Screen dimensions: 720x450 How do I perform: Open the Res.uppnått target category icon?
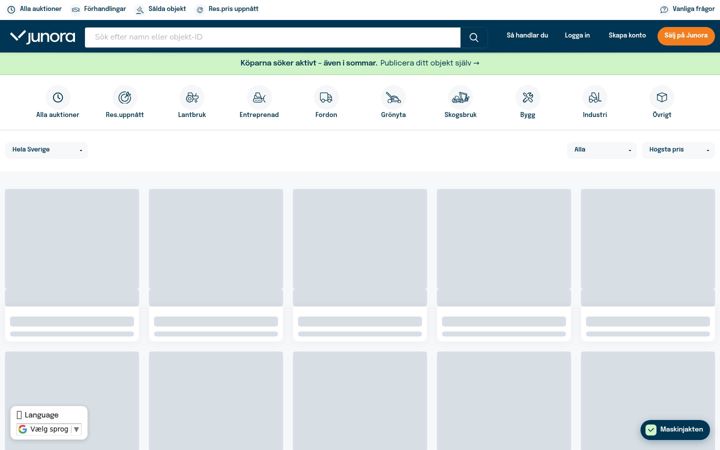[124, 97]
